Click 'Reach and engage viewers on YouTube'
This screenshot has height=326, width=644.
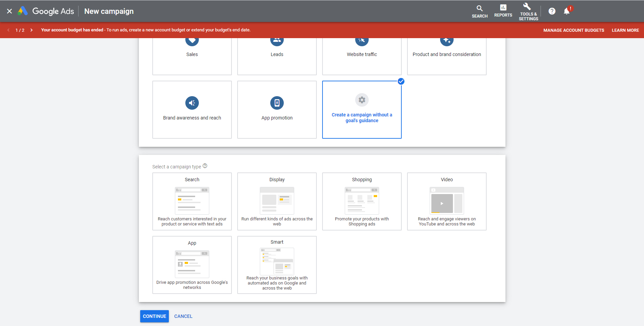(447, 221)
